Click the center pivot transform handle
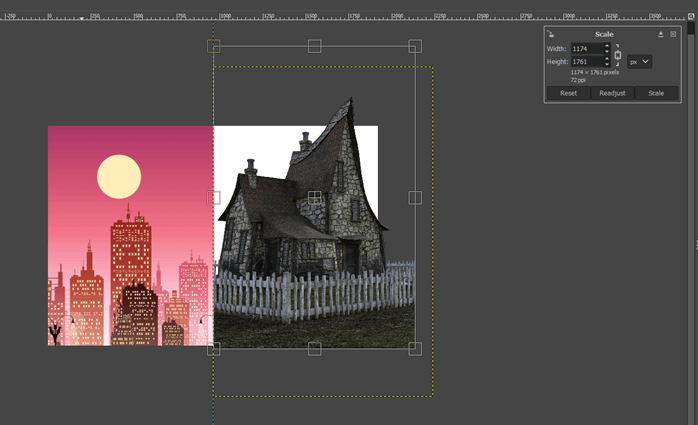Image resolution: width=698 pixels, height=425 pixels. coord(314,197)
